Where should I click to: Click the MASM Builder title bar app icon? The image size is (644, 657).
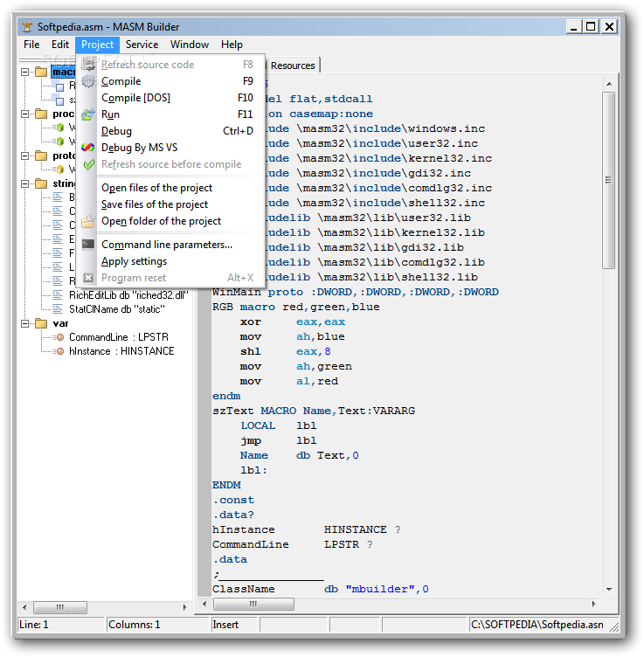coord(27,26)
